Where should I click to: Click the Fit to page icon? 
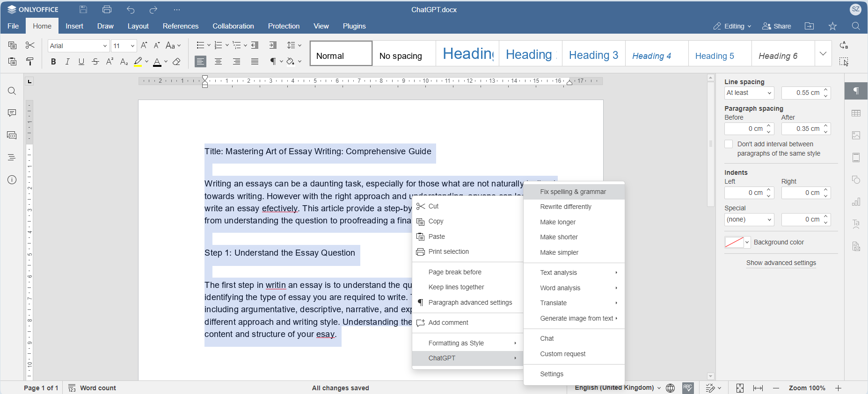tap(740, 388)
